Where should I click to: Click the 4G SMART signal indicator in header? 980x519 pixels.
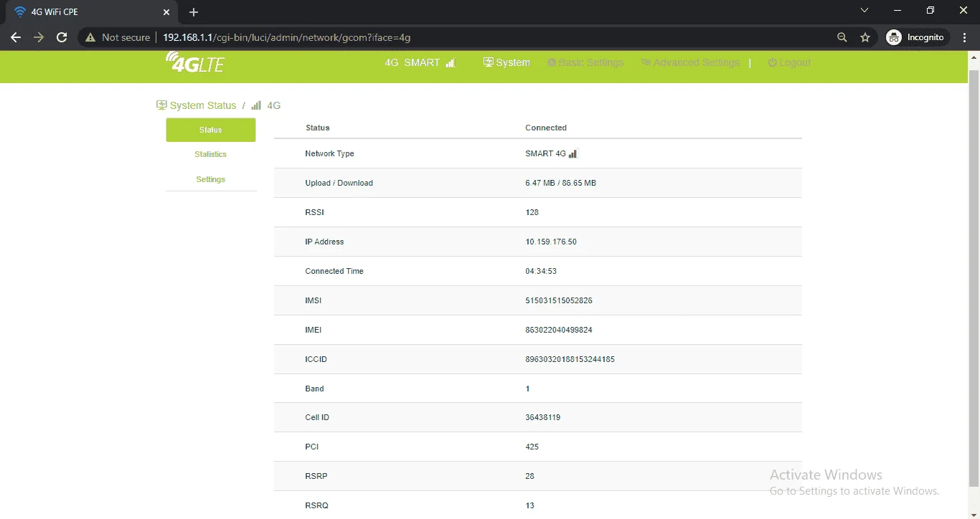(x=420, y=62)
